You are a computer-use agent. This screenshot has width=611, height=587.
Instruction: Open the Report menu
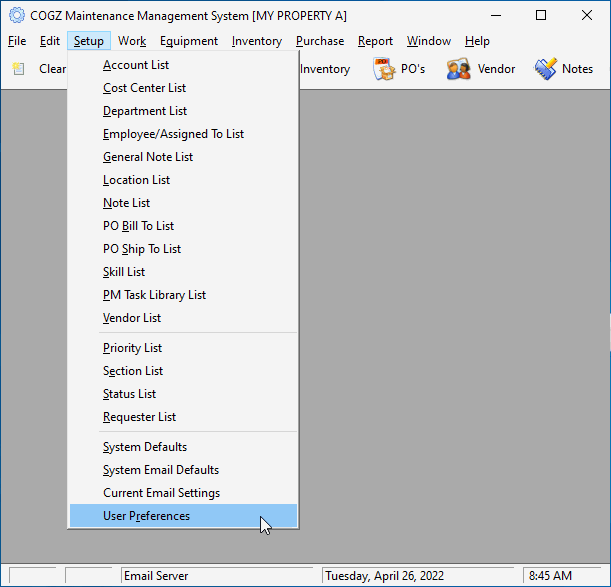click(x=375, y=41)
